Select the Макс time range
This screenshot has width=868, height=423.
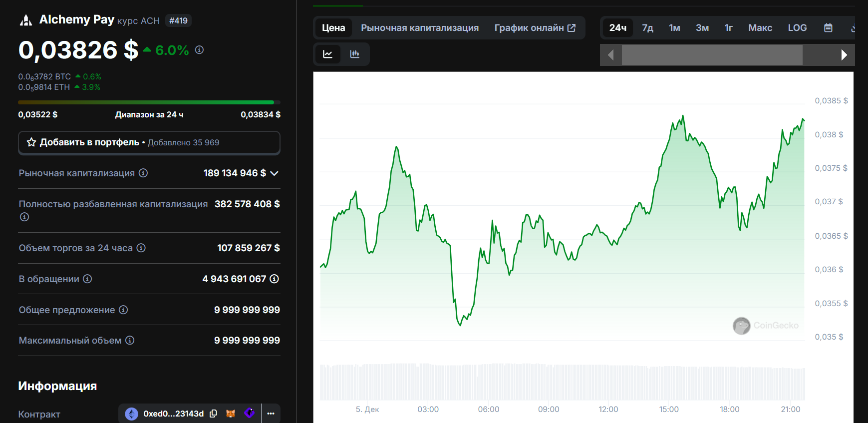(x=760, y=28)
